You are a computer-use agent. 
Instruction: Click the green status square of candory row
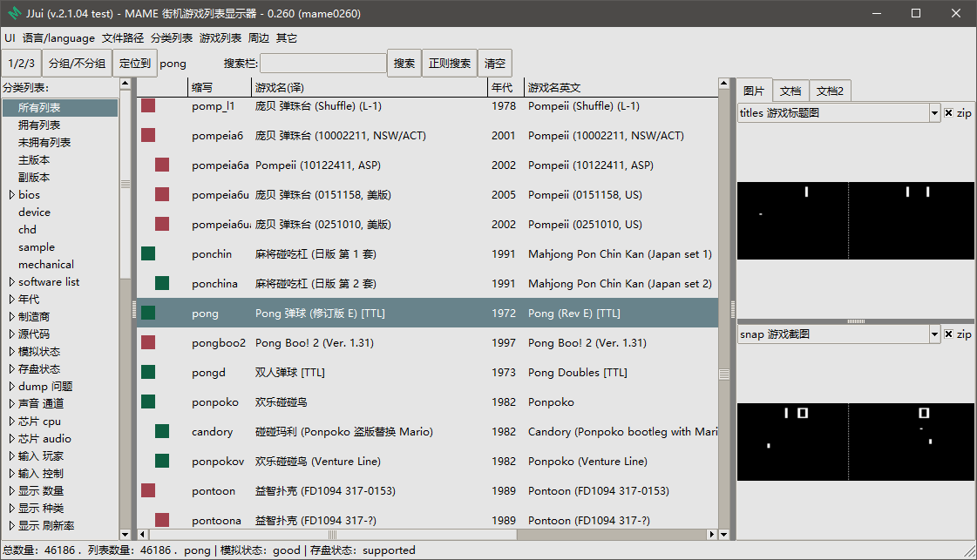point(162,431)
